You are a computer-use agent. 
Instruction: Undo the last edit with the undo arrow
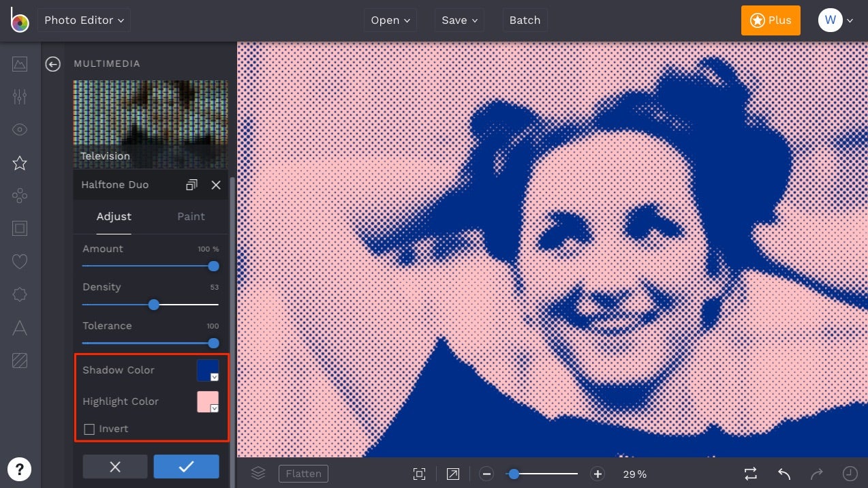pos(784,473)
